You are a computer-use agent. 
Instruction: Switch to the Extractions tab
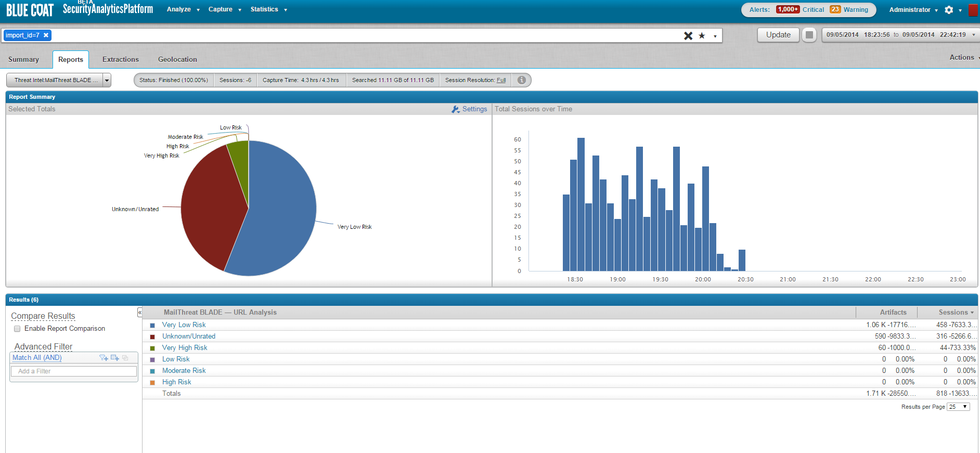coord(121,59)
